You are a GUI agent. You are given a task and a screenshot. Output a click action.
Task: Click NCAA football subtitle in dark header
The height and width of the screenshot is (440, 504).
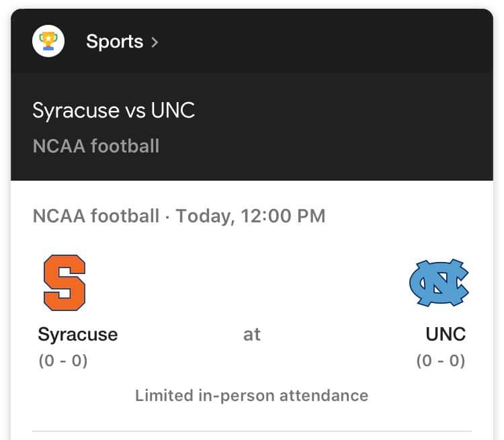click(95, 145)
